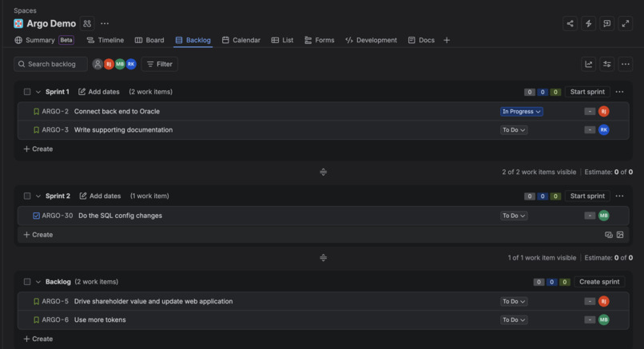This screenshot has height=349, width=644.
Task: Open backlog toolbar more options ellipsis
Action: tap(626, 64)
